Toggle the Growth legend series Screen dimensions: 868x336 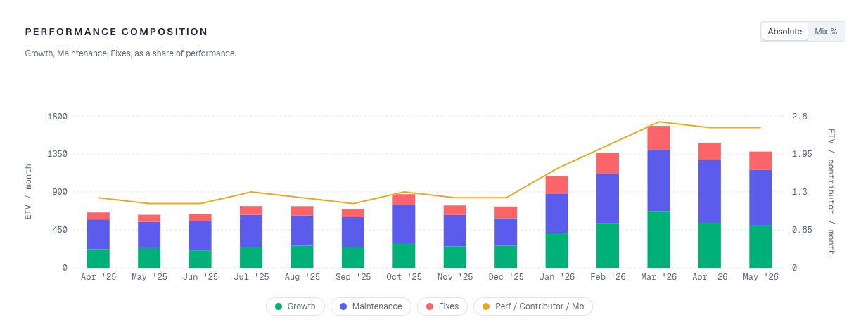[x=295, y=306]
